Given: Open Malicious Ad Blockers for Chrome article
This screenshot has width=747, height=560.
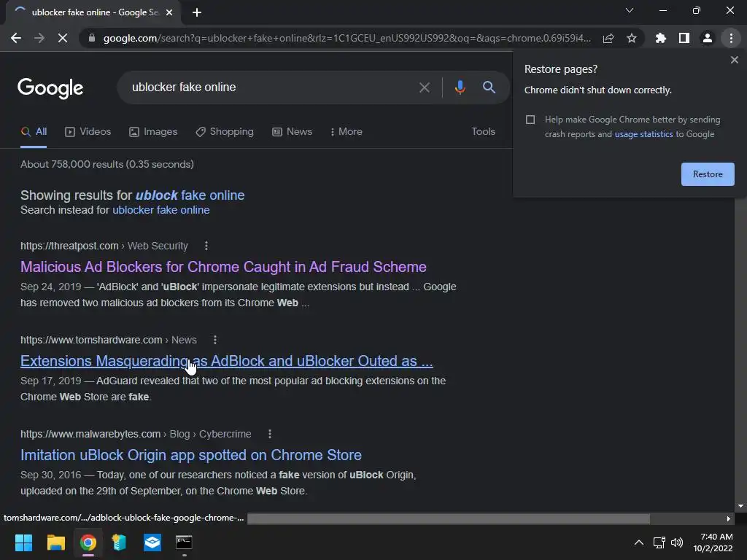Looking at the screenshot, I should (223, 267).
